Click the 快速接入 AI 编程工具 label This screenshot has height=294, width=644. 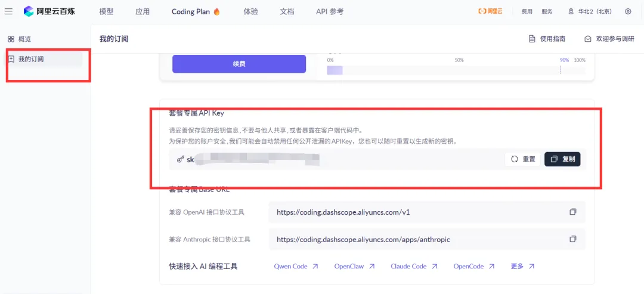[203, 267]
